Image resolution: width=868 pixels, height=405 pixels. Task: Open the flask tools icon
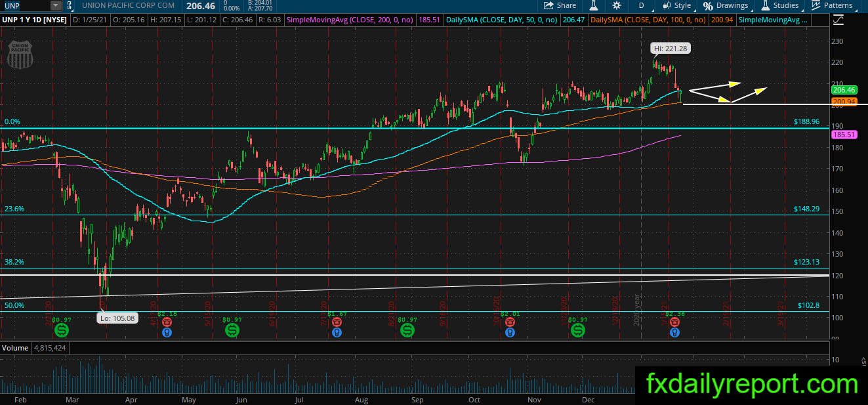(594, 5)
